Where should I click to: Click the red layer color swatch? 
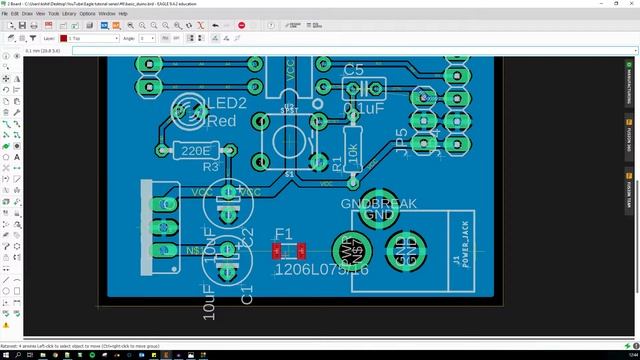click(x=64, y=38)
